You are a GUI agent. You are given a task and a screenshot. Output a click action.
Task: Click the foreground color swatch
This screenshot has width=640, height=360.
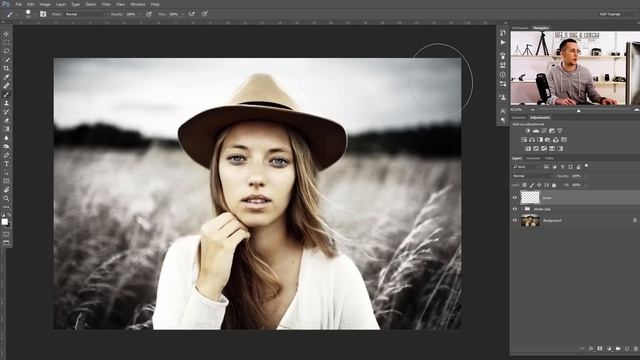(x=4, y=222)
